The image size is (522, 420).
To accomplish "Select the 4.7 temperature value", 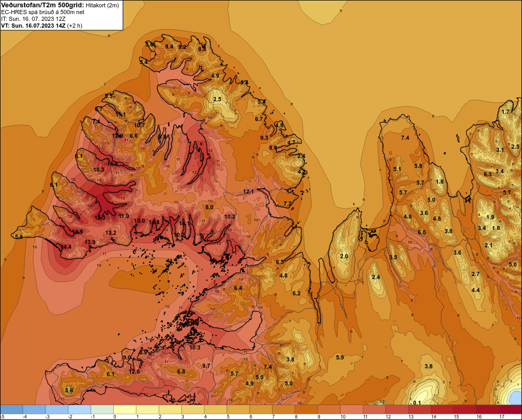I will [291, 142].
